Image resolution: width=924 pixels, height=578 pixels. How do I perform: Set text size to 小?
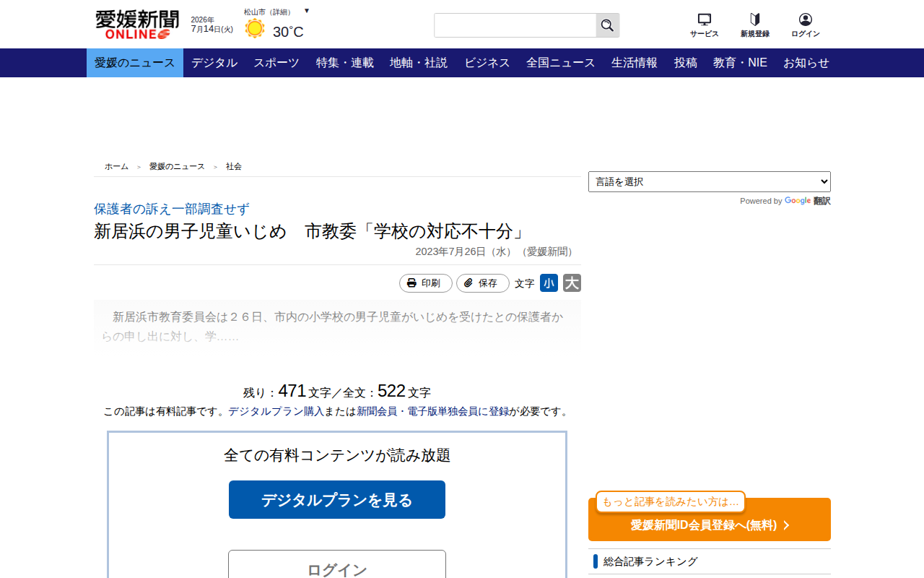549,283
